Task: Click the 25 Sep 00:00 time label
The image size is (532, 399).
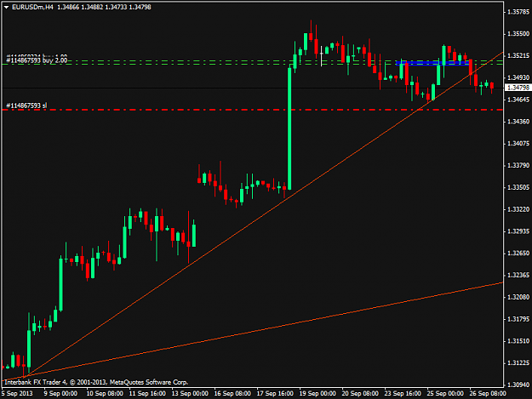Action: point(445,394)
